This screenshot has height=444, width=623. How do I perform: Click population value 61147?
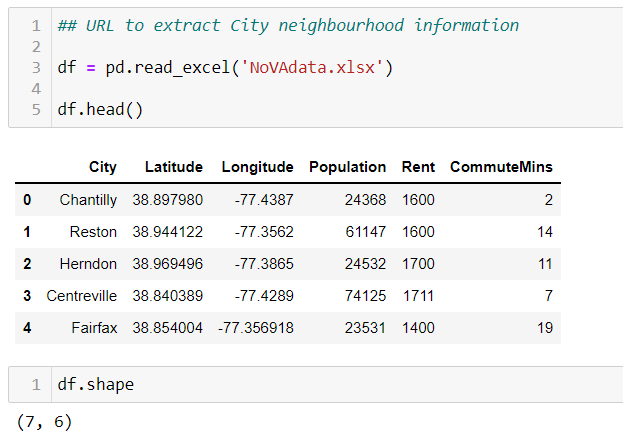click(366, 232)
